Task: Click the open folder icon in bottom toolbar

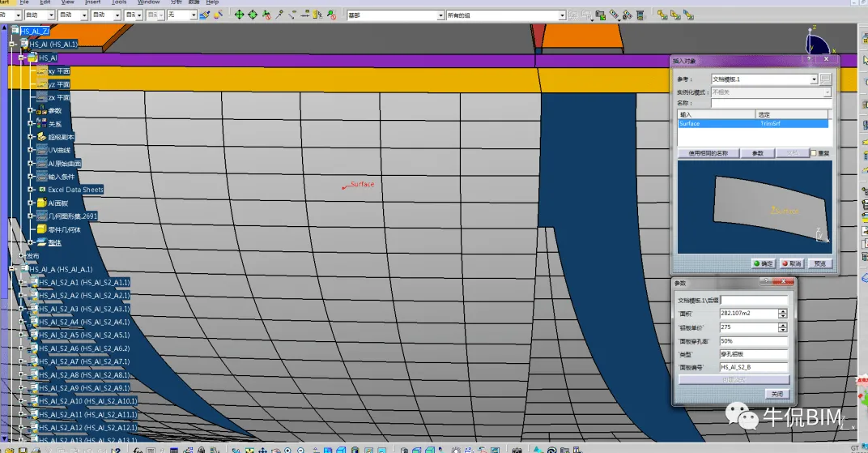Action: tap(8, 450)
